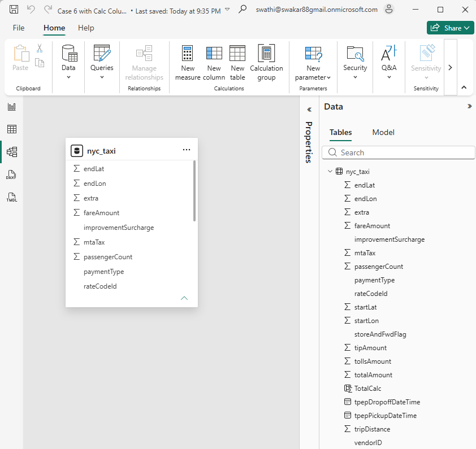Open the Report view icon in sidebar
This screenshot has width=476, height=449.
pos(12,107)
